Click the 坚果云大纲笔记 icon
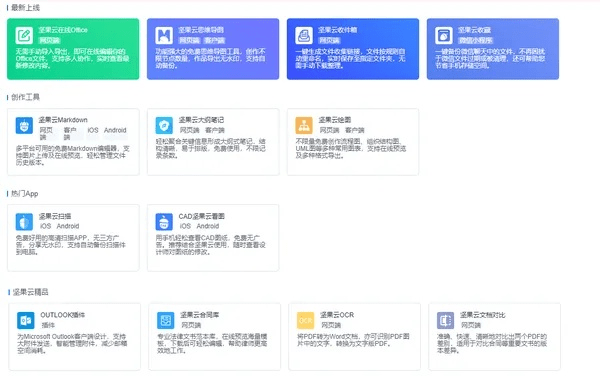This screenshot has width=600, height=376. tap(164, 125)
